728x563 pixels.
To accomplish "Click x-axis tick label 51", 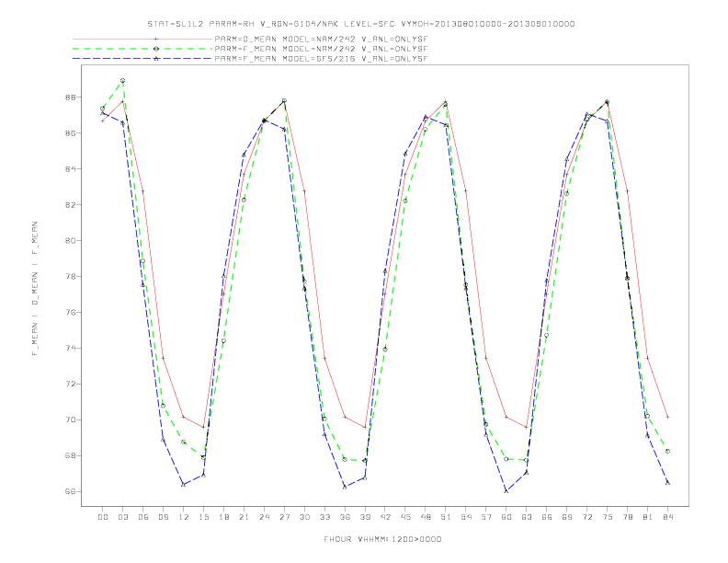I will pos(446,517).
